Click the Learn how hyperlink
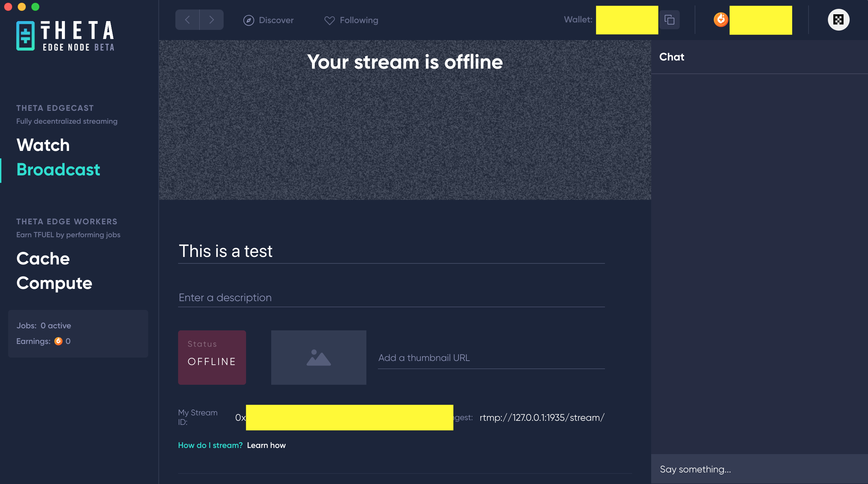Image resolution: width=868 pixels, height=484 pixels. (266, 445)
